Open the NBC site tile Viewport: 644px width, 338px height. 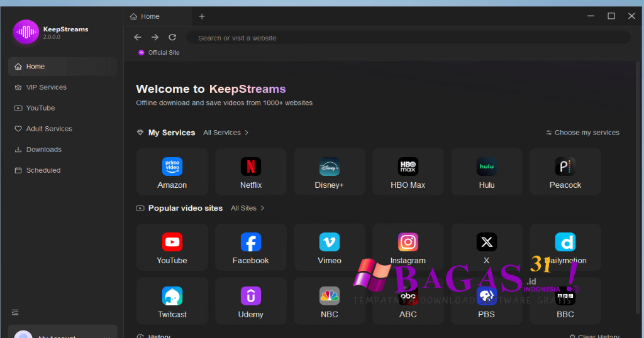pyautogui.click(x=330, y=301)
